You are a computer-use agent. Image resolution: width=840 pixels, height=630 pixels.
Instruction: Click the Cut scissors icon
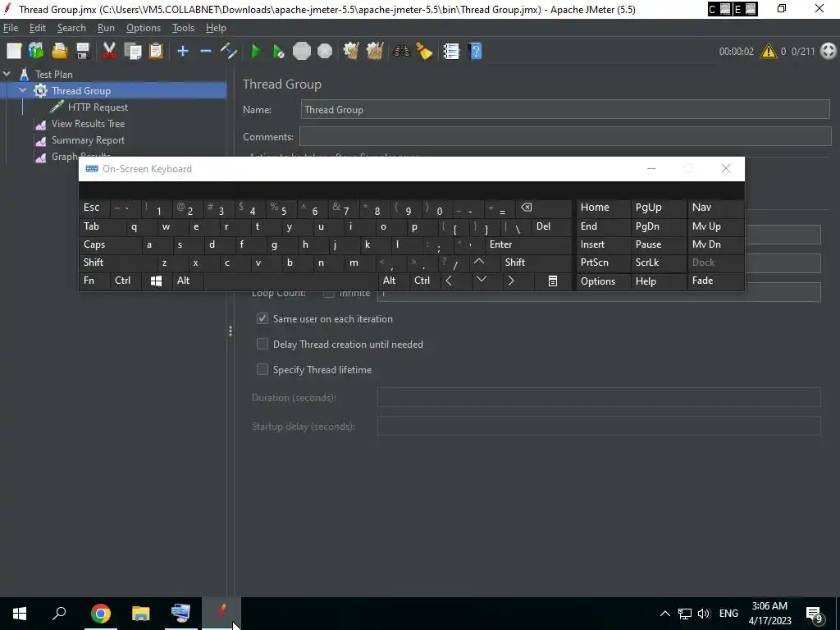coord(109,52)
